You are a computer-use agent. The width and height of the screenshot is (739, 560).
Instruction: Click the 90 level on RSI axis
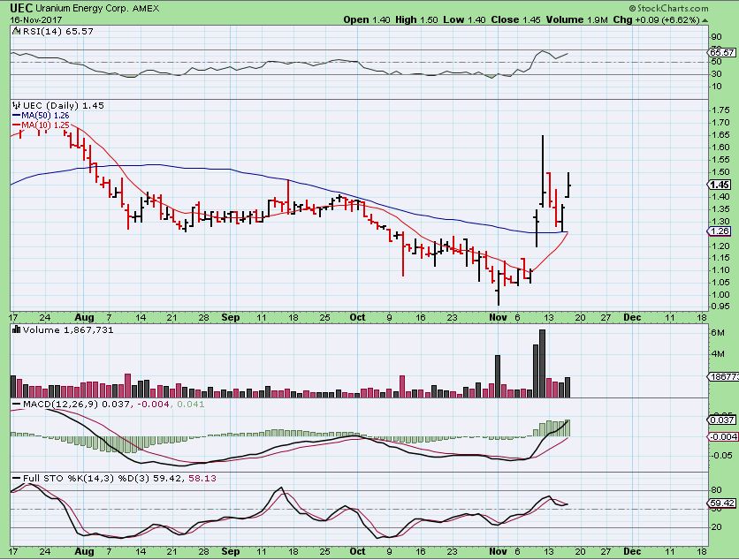(716, 37)
